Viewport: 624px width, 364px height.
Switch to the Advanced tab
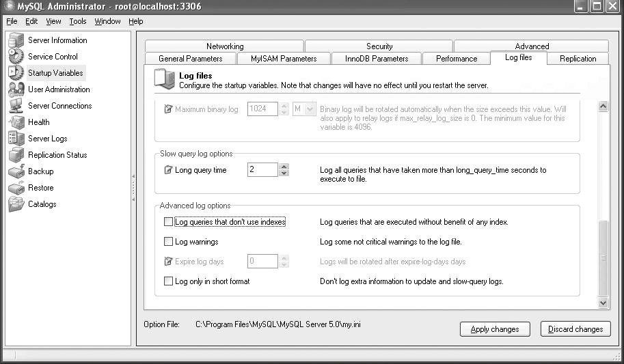click(532, 46)
